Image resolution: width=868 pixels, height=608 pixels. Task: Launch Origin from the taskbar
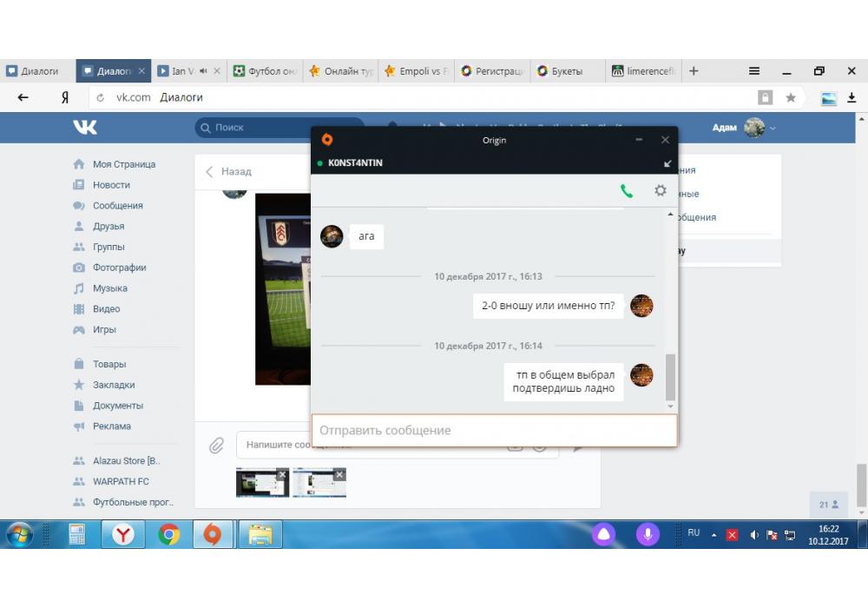[x=212, y=535]
